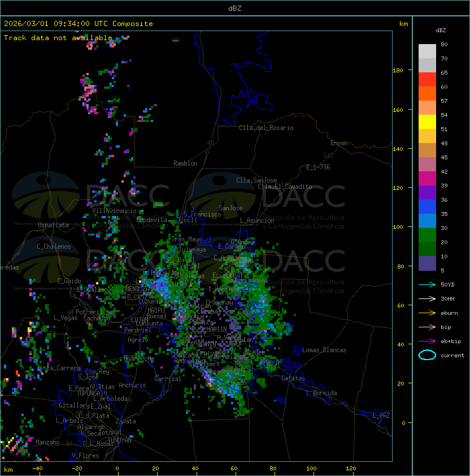Click the '120' km tick on bottom axis

(351, 469)
